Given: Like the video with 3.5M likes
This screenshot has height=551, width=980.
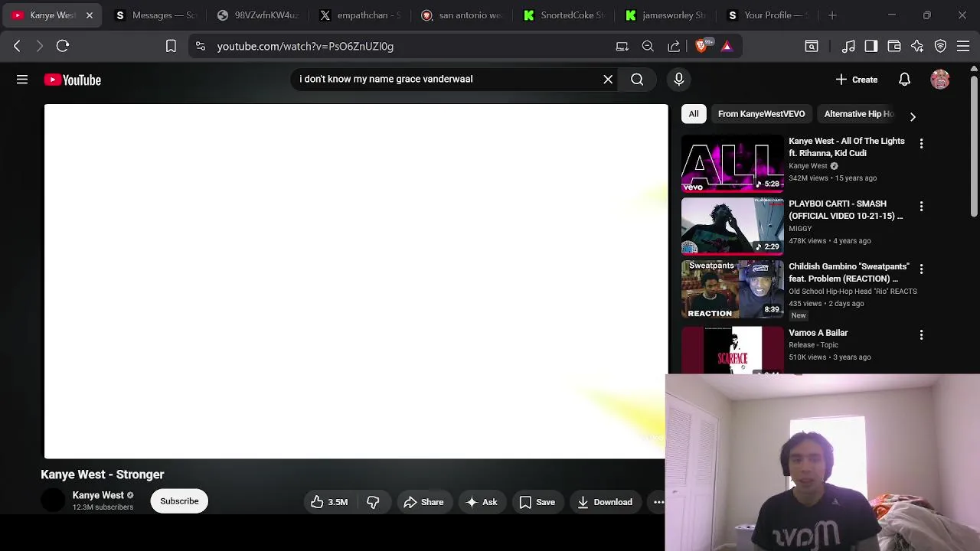Looking at the screenshot, I should 329,502.
